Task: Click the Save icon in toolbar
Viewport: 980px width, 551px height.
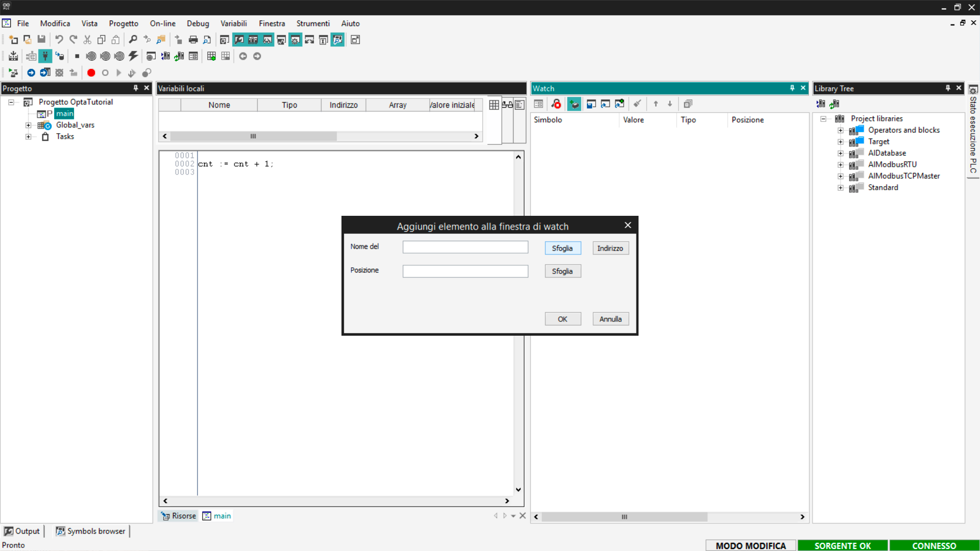Action: (x=41, y=40)
